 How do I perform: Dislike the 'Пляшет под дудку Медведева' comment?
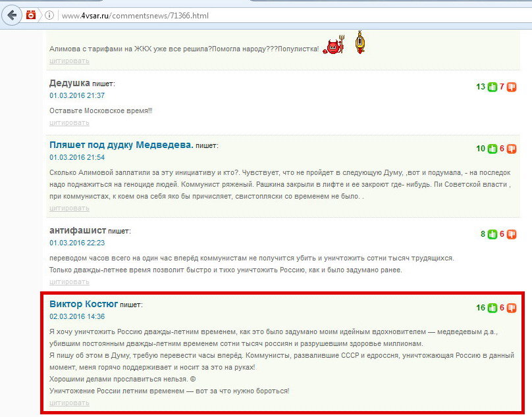(512, 149)
